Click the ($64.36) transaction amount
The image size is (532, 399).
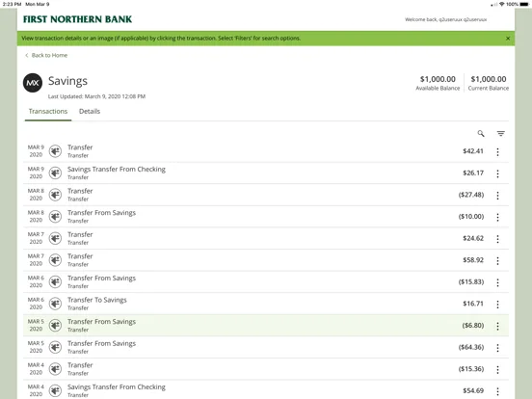471,347
